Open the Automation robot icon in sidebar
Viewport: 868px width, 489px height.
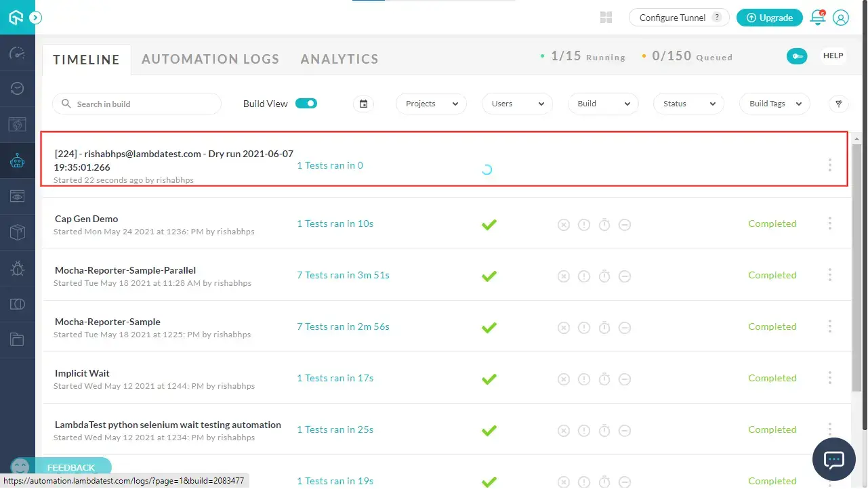coord(17,161)
